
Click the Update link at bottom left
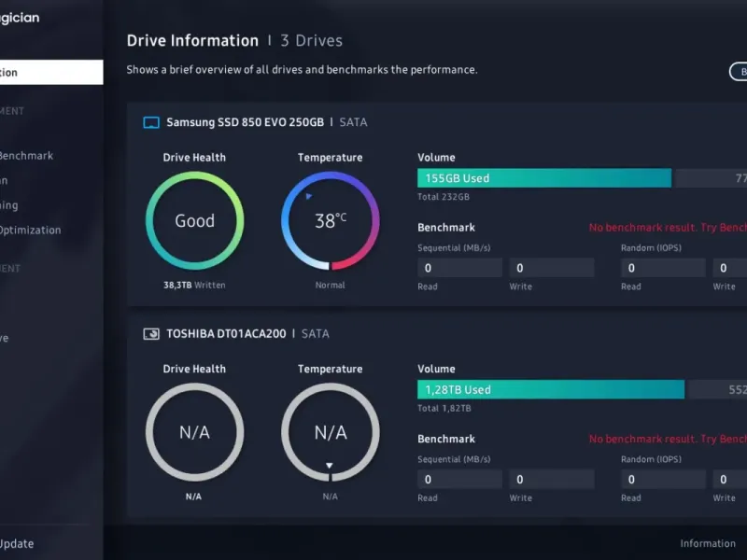tap(17, 543)
